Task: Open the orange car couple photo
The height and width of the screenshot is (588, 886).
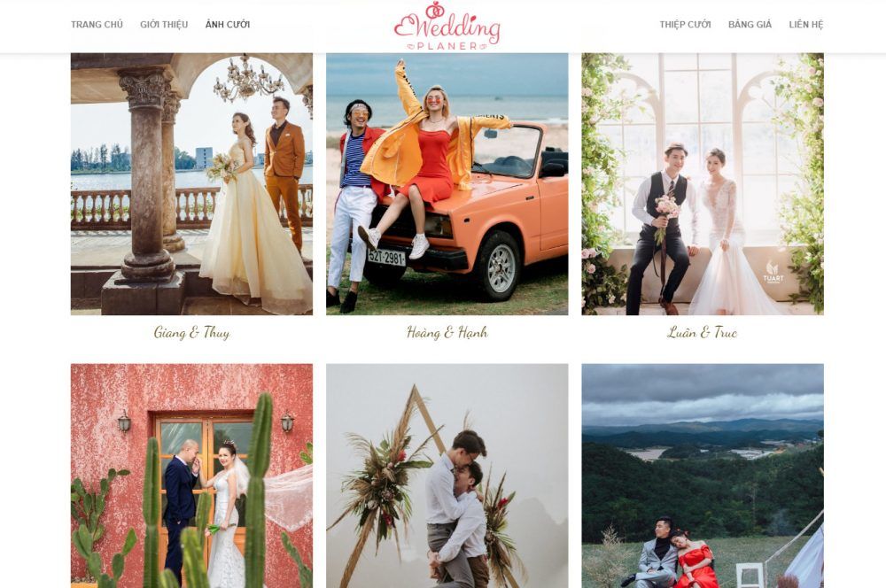Action: pos(447,183)
